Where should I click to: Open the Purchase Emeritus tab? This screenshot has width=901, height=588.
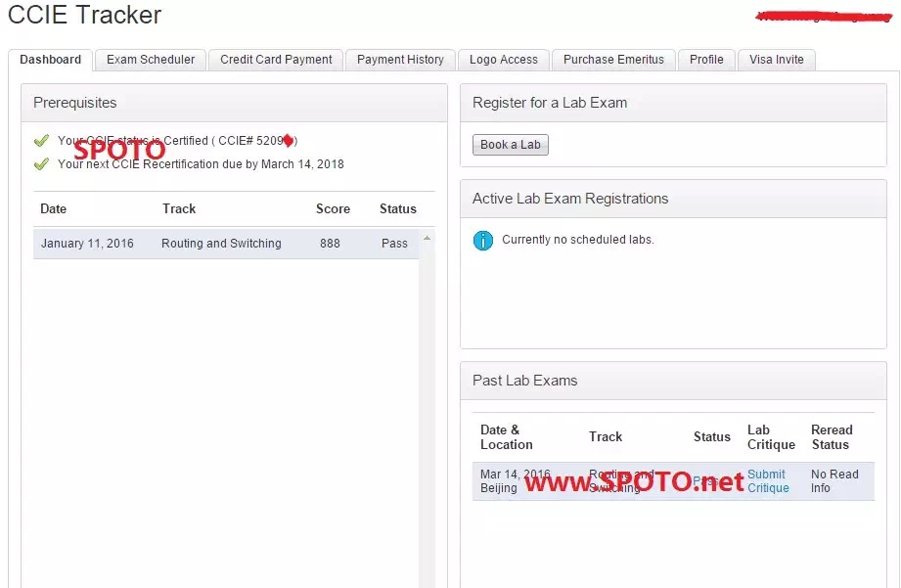click(613, 60)
